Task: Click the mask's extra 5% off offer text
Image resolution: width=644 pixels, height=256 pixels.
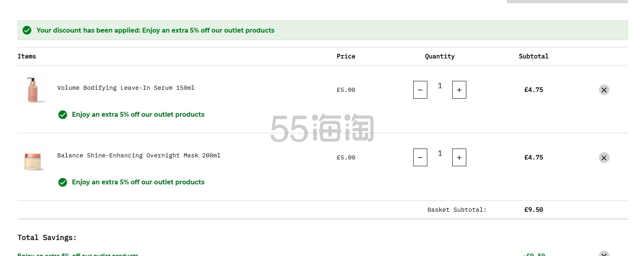Action: [x=138, y=182]
